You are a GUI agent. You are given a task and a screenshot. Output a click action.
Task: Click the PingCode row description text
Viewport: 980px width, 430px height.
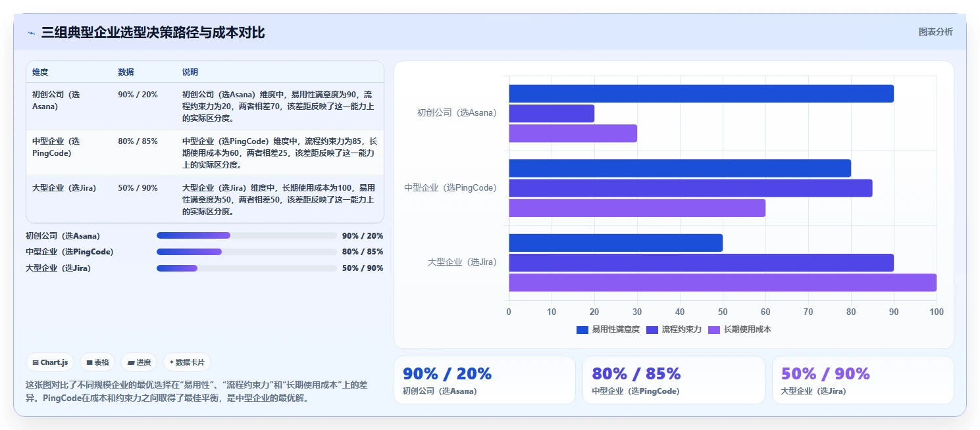click(280, 153)
